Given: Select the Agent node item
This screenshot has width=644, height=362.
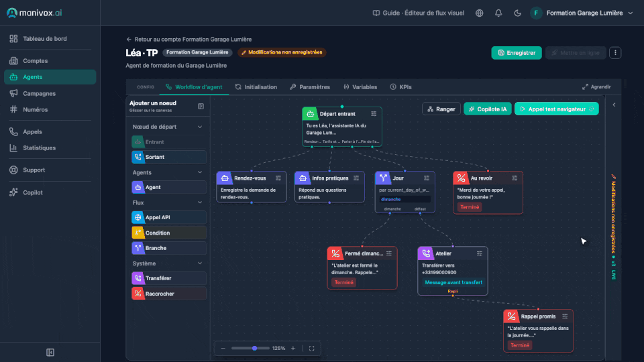Looking at the screenshot, I should point(169,187).
